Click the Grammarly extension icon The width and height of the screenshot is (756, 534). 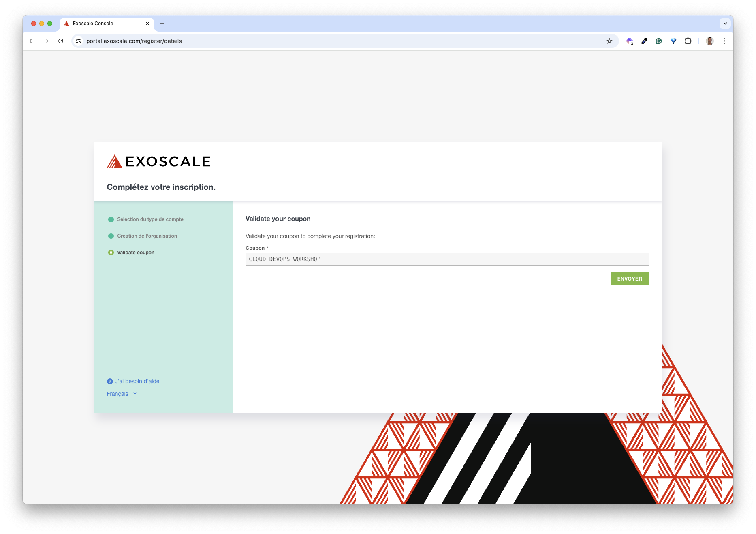[659, 41]
